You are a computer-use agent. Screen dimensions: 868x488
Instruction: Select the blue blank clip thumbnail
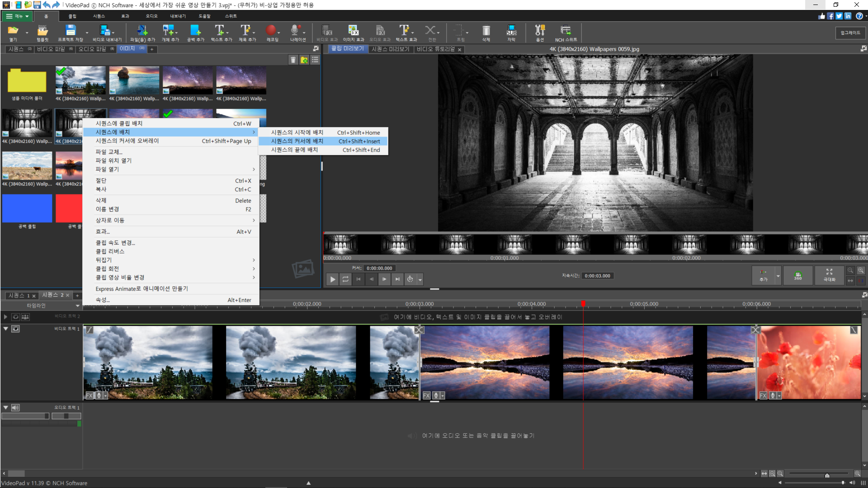pyautogui.click(x=27, y=208)
